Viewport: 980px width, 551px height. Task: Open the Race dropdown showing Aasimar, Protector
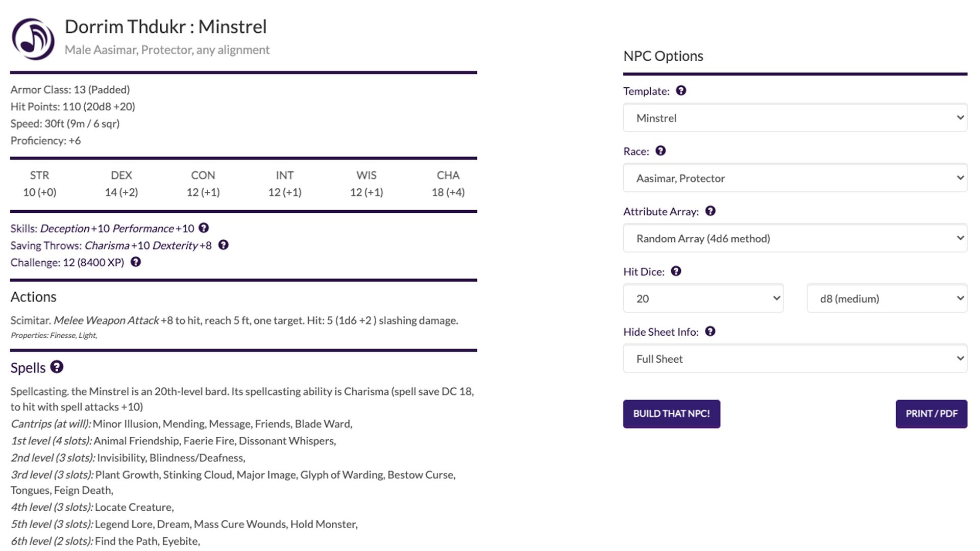point(795,178)
